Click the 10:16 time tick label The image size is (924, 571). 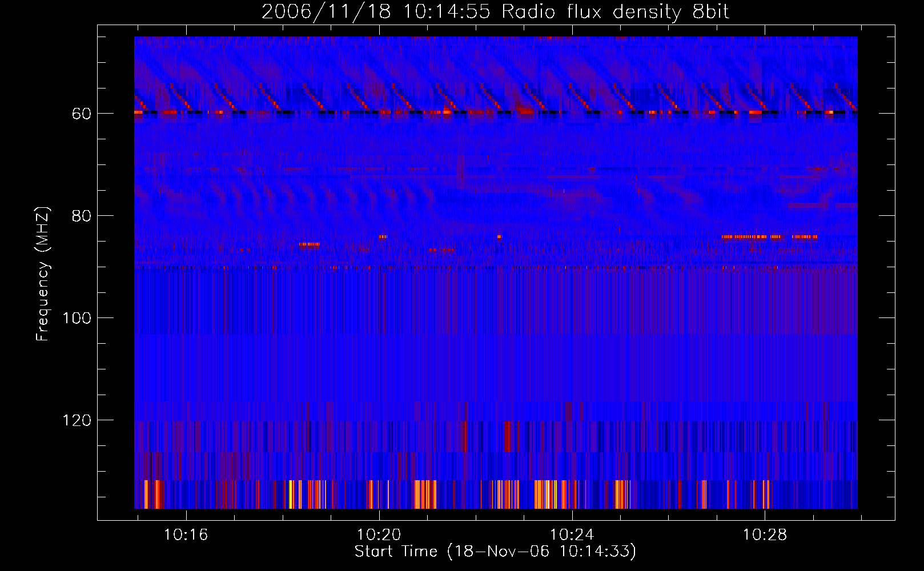[186, 535]
